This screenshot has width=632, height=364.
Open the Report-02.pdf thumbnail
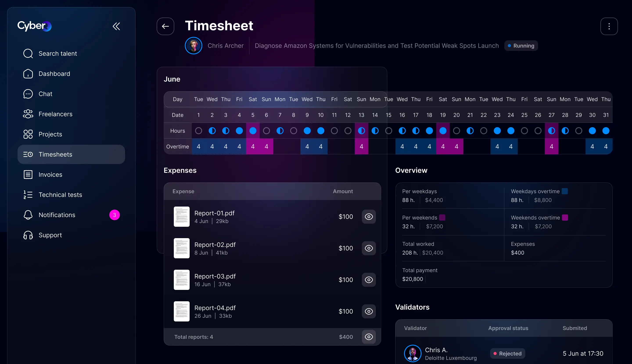pyautogui.click(x=182, y=248)
